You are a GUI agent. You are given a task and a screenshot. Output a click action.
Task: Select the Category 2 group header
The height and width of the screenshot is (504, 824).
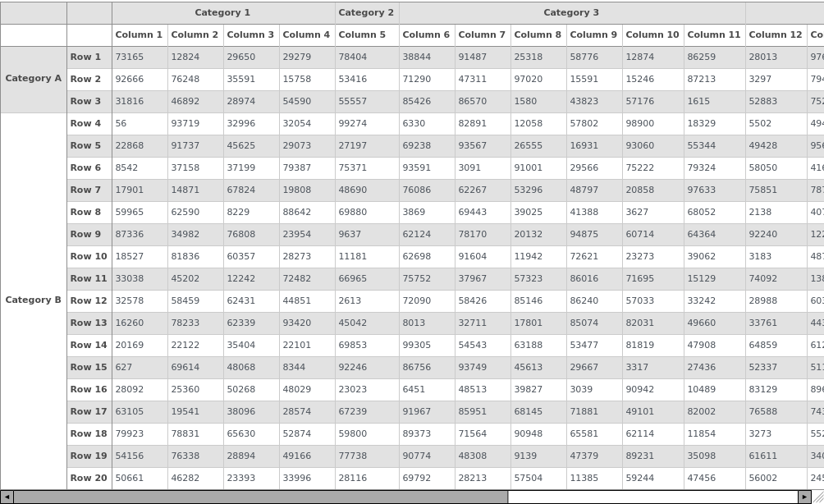[x=366, y=13]
